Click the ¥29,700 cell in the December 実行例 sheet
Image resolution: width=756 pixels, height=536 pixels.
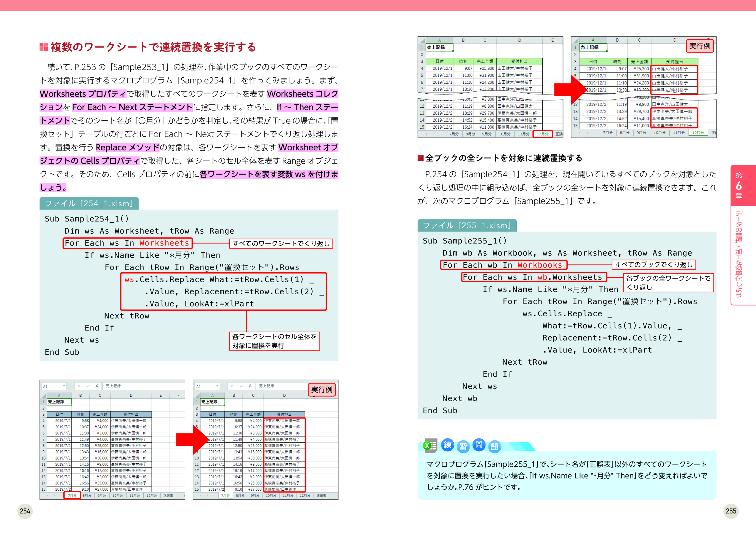coord(639,112)
